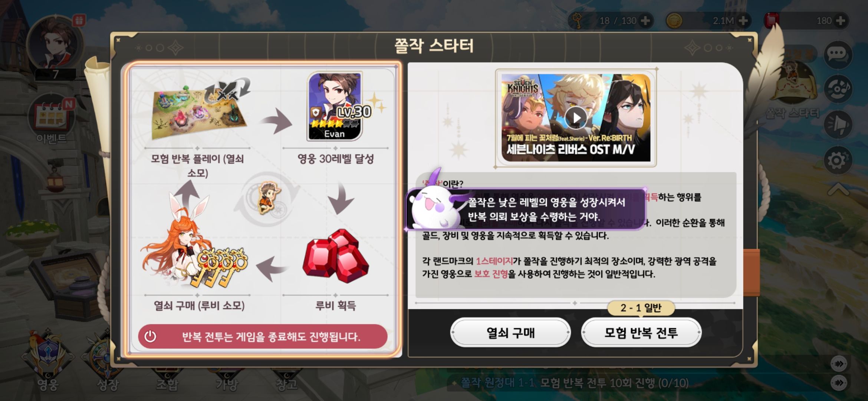Add gold with the plus button
Screen dimensions: 868x401
point(743,20)
